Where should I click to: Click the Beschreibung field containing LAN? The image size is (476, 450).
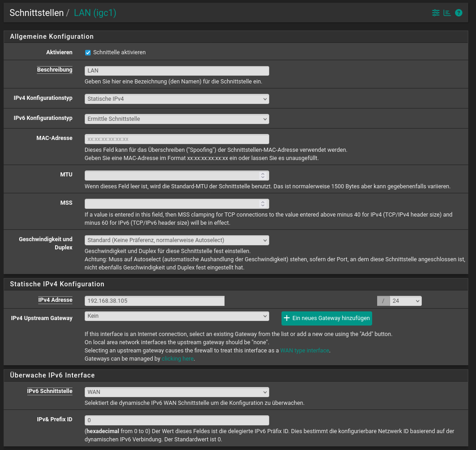click(x=177, y=71)
